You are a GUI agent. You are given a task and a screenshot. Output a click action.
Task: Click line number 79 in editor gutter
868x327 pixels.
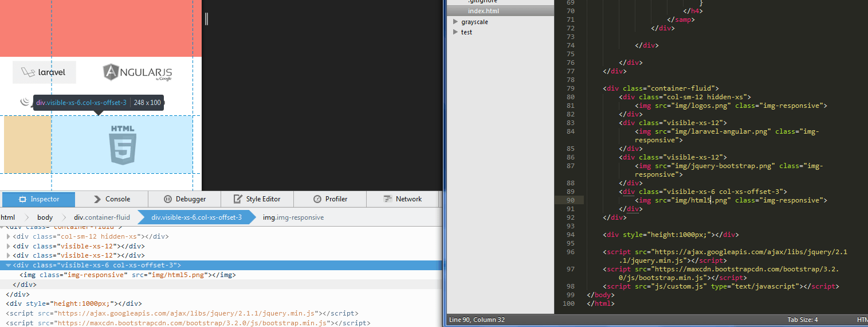[x=569, y=88]
